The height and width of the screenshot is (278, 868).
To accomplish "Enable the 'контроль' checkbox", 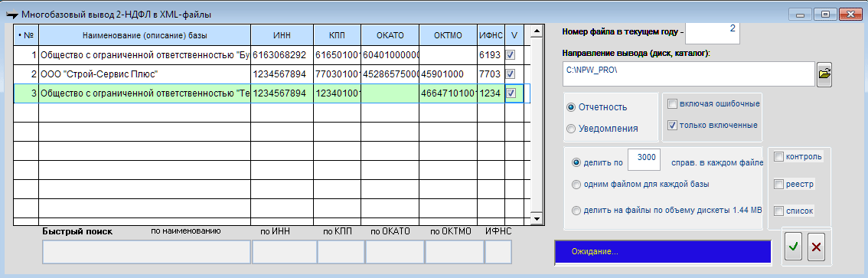I will [x=778, y=157].
